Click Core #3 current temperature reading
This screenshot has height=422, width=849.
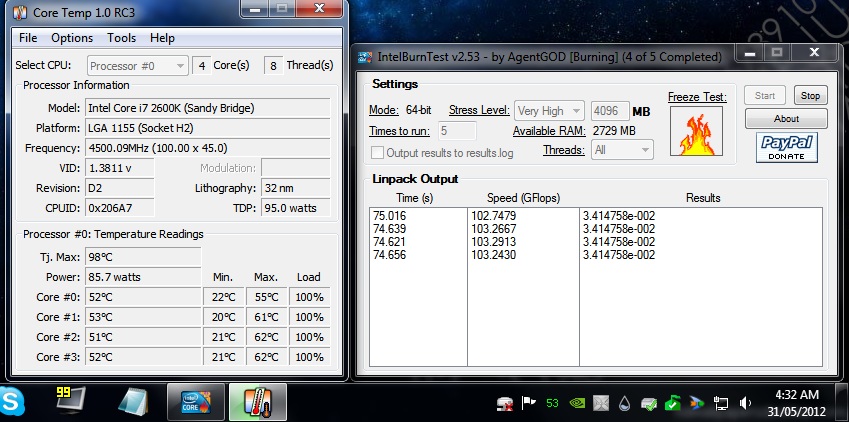pyautogui.click(x=143, y=356)
